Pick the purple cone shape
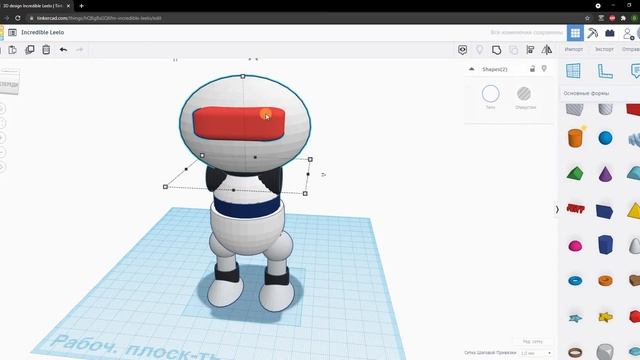Viewport: 640px width, 360px height. tap(605, 174)
